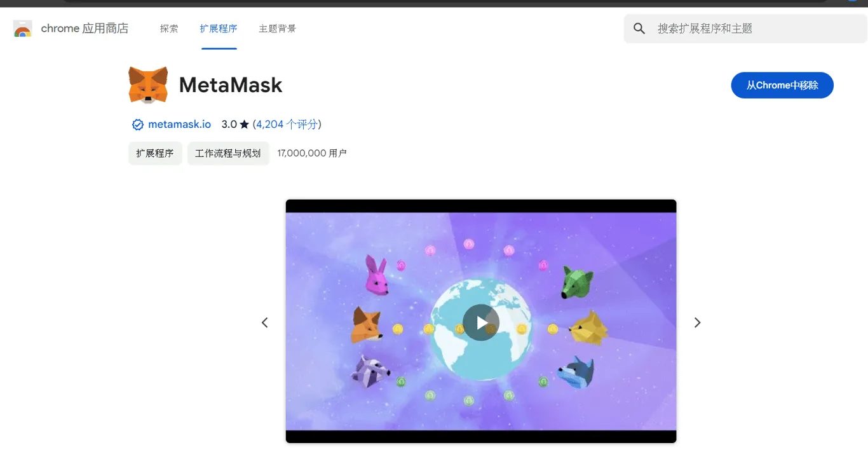The image size is (868, 452).
Task: Select the 扩展程序 category chip
Action: [155, 153]
